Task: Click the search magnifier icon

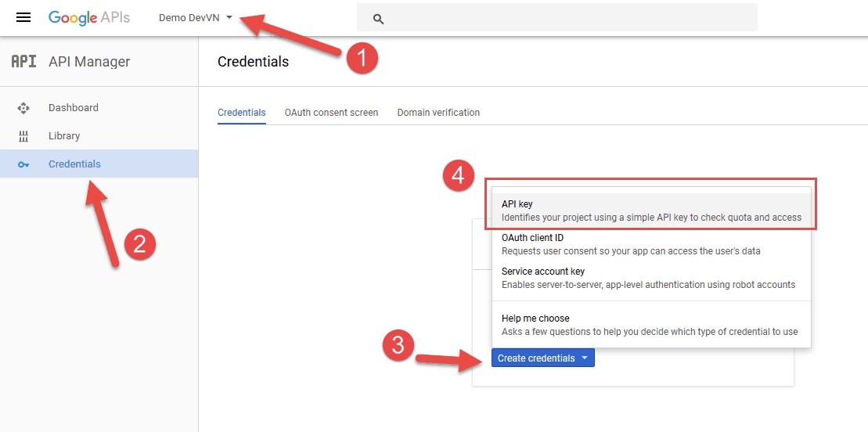Action: pos(378,19)
